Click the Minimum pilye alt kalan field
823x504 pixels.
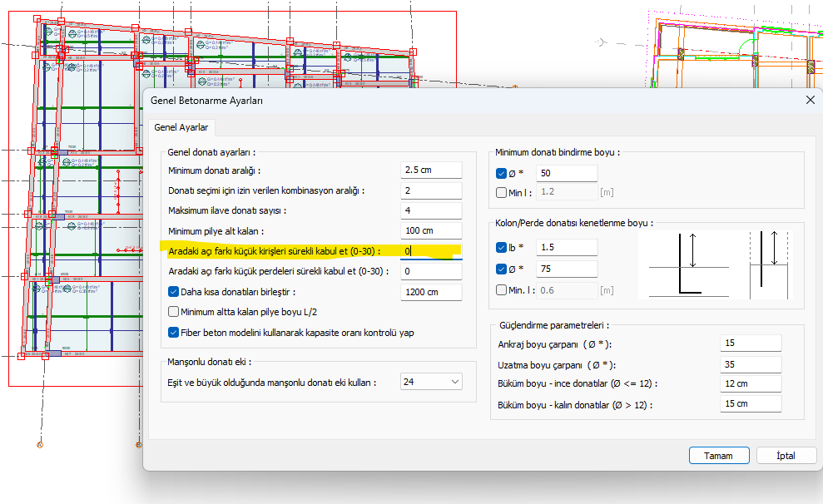(x=430, y=231)
